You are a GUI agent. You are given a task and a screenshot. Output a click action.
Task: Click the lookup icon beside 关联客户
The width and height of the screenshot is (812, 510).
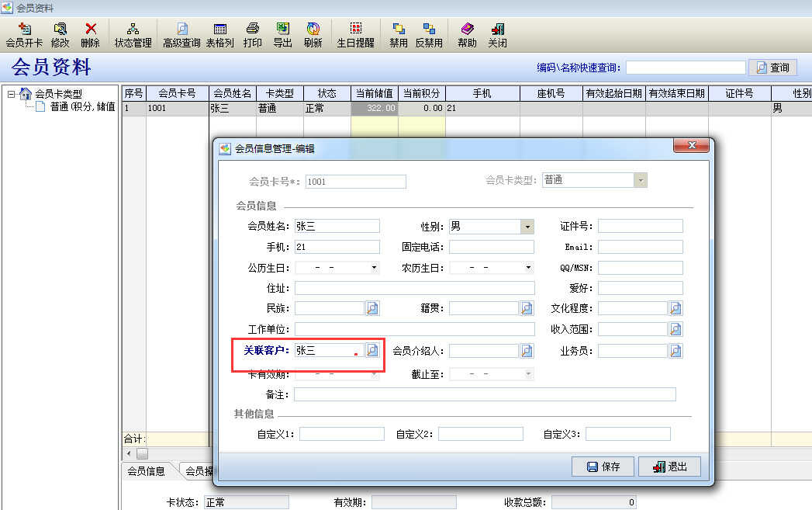(x=372, y=350)
